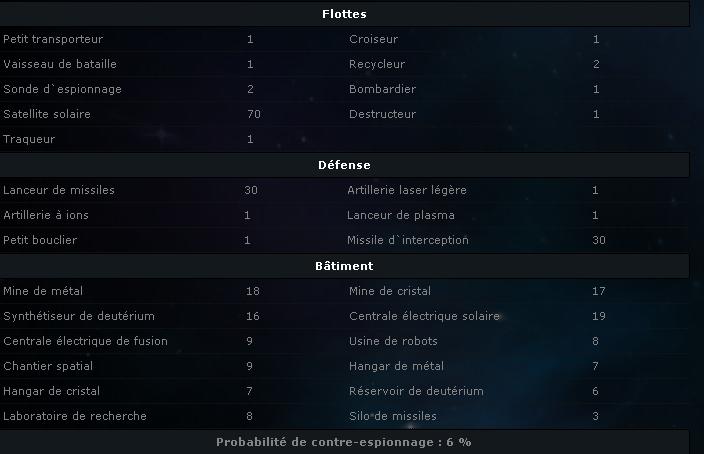The height and width of the screenshot is (454, 704).
Task: Click Mine de métal building label
Action: click(43, 291)
